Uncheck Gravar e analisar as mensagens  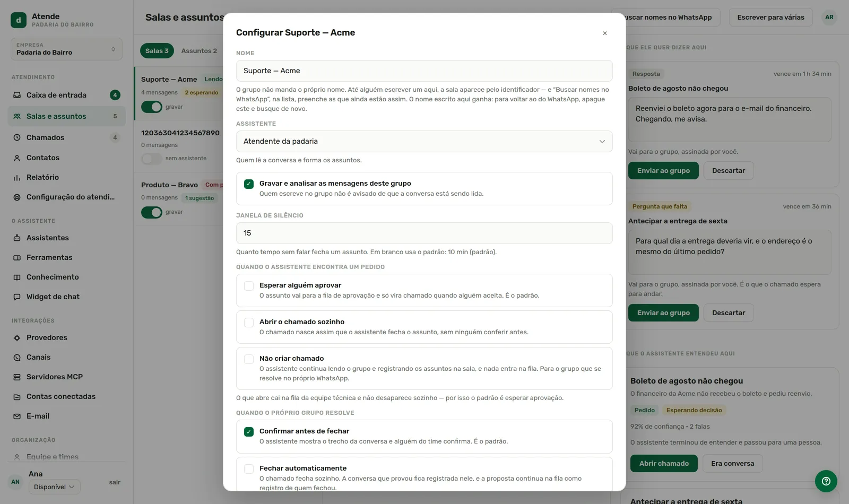(x=249, y=184)
